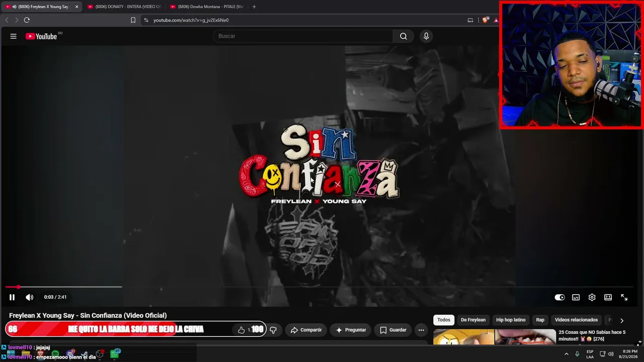Open Brave browser from the taskbar
The height and width of the screenshot is (362, 644).
(41, 354)
